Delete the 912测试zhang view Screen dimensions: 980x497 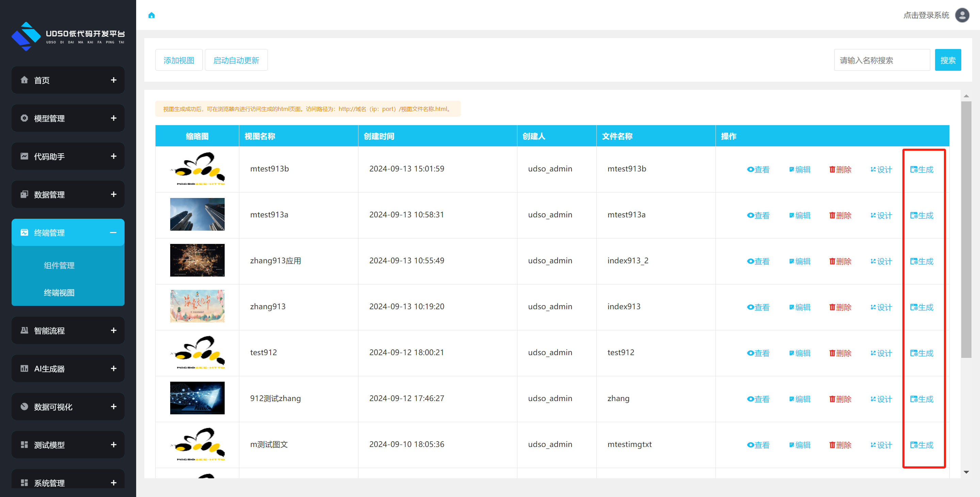click(x=840, y=399)
